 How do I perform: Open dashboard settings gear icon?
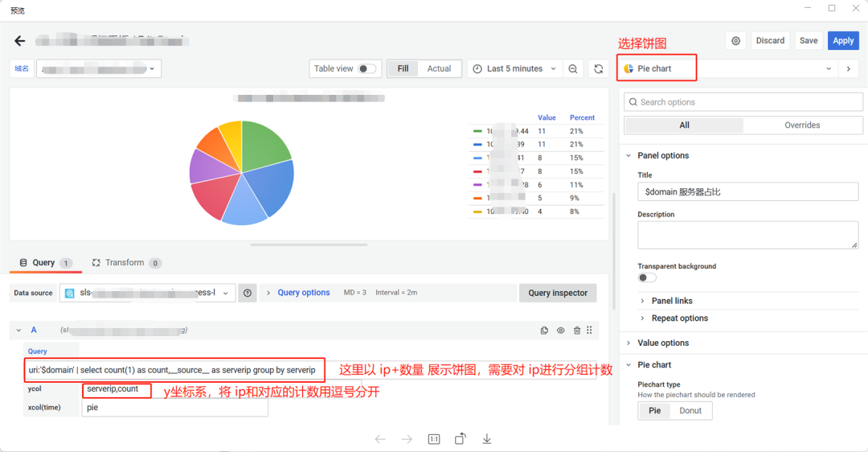pyautogui.click(x=735, y=41)
